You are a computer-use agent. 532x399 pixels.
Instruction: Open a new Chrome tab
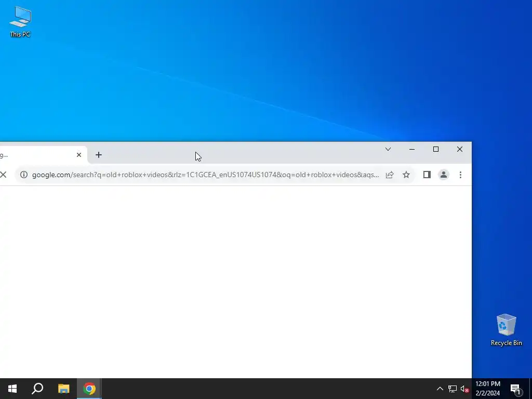coord(99,155)
